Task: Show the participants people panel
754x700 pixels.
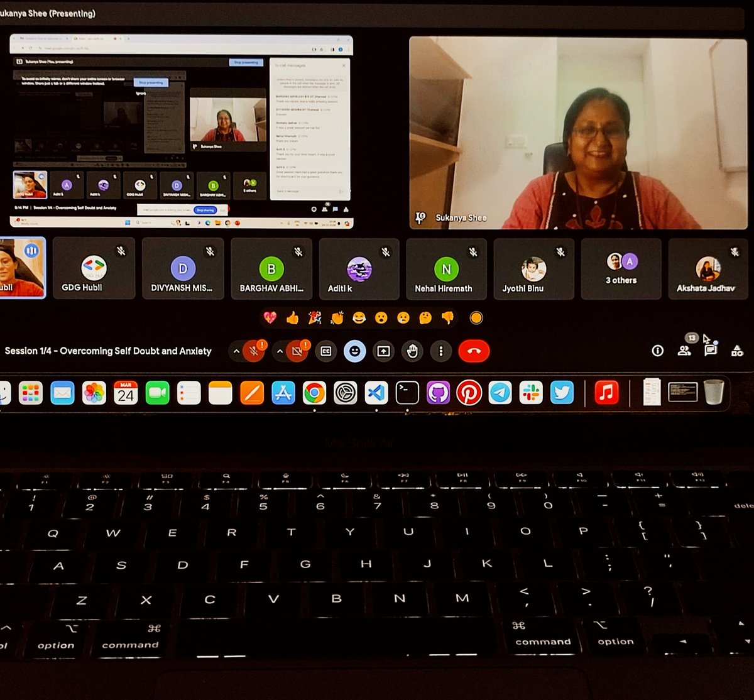Action: pos(684,351)
